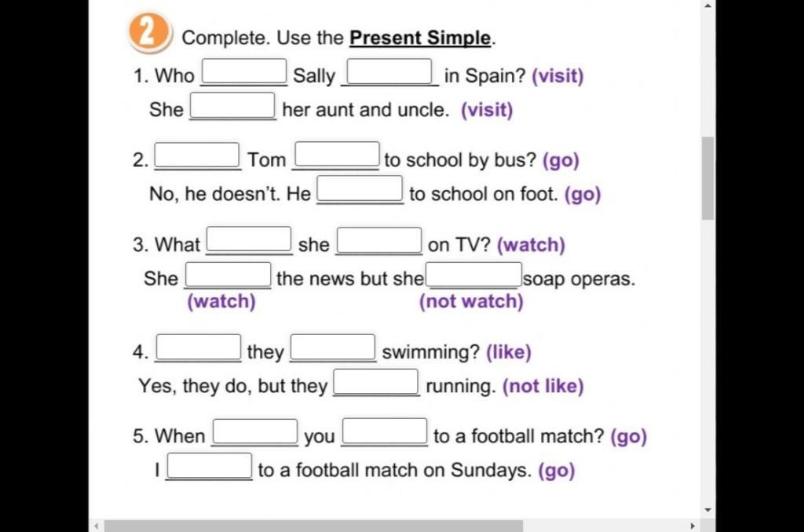Select the blank between 'Sally' and 'in Spain?'

389,71
